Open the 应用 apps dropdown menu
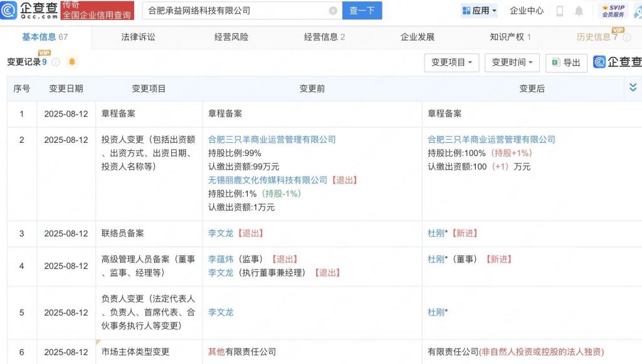This screenshot has height=364, width=642. pyautogui.click(x=480, y=11)
